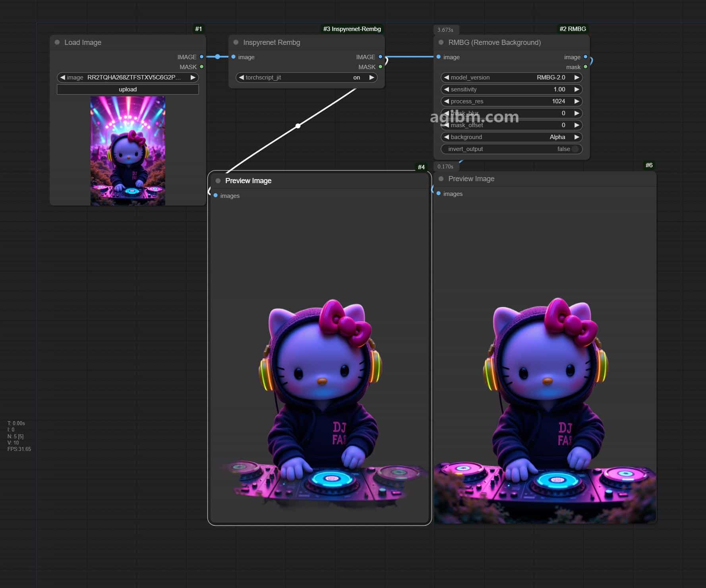Choose previous model_version with left arrow
This screenshot has height=588, width=706.
pyautogui.click(x=447, y=77)
